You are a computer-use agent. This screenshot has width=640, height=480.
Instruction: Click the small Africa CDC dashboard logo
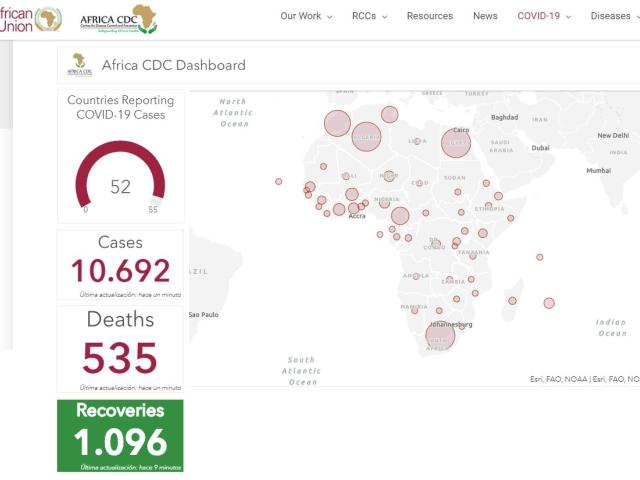(80, 64)
